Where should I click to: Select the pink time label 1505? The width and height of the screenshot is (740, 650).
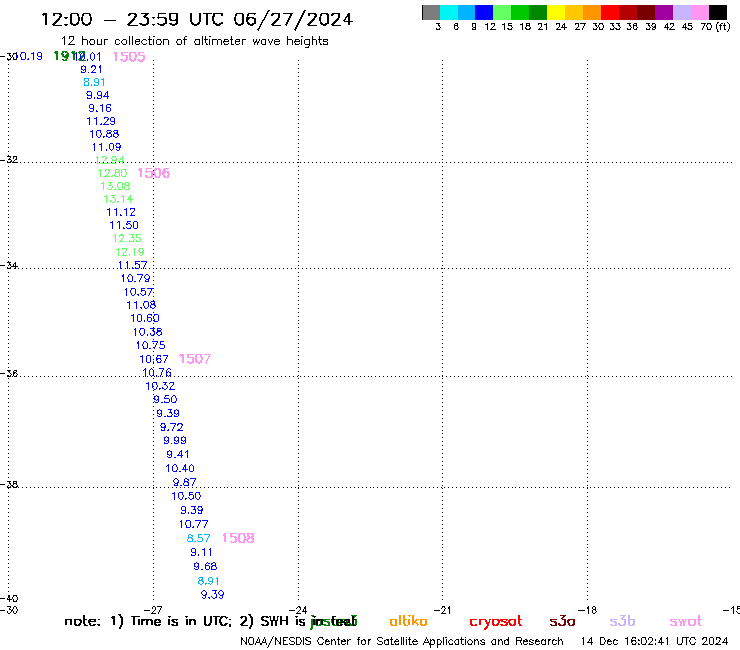point(129,57)
